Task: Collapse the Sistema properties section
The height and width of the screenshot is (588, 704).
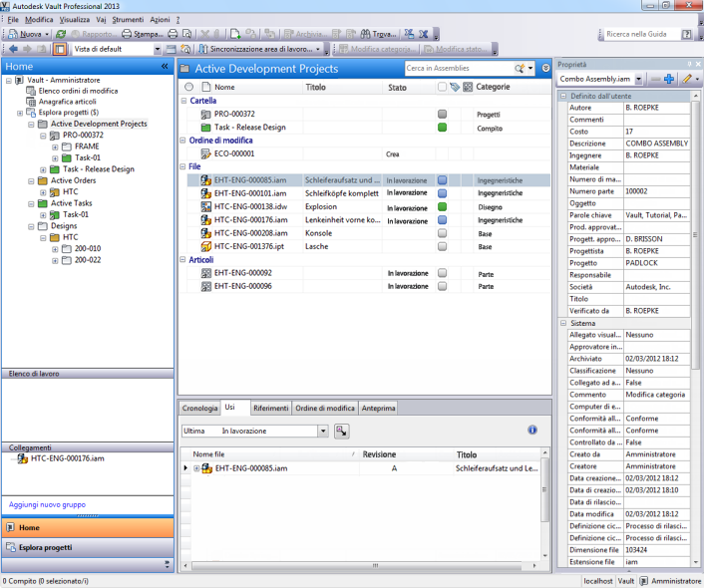Action: 563,323
